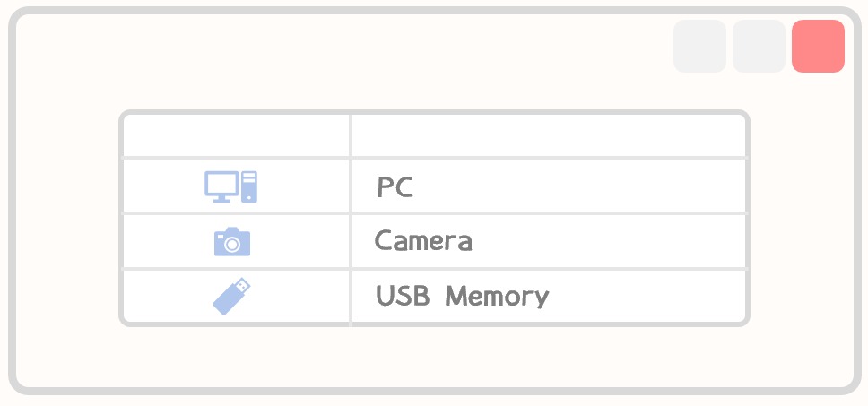The height and width of the screenshot is (406, 868).
Task: Click the empty header cell above PC
Action: [549, 136]
